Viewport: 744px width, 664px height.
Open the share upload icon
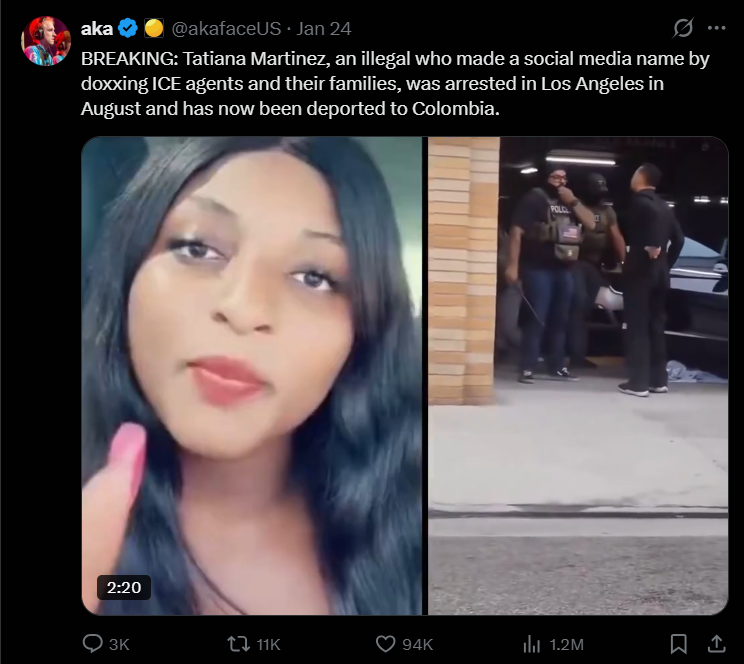coord(716,644)
